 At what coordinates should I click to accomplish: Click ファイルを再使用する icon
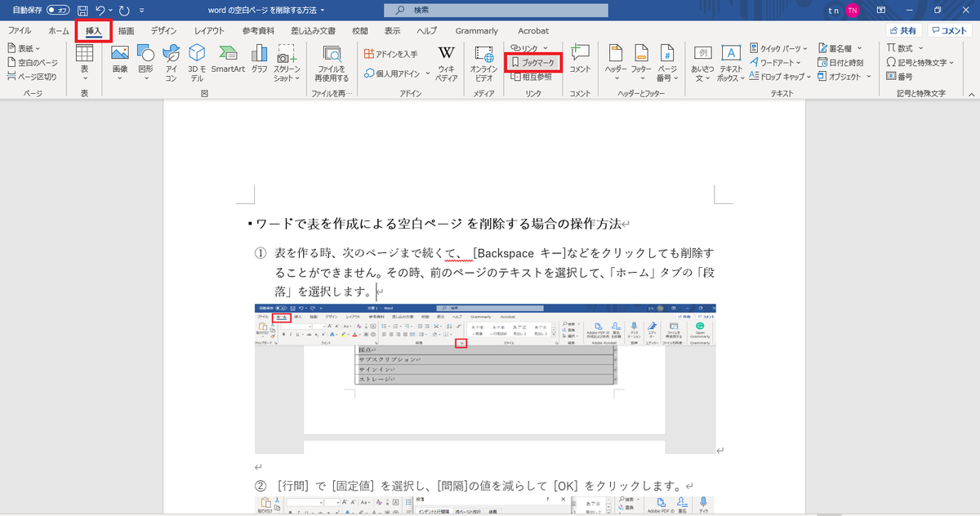(332, 62)
